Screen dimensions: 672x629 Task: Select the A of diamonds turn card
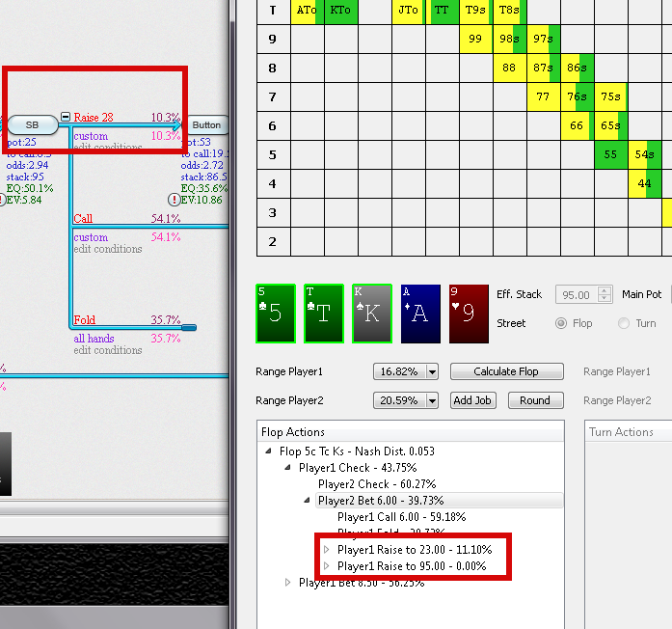pos(420,314)
